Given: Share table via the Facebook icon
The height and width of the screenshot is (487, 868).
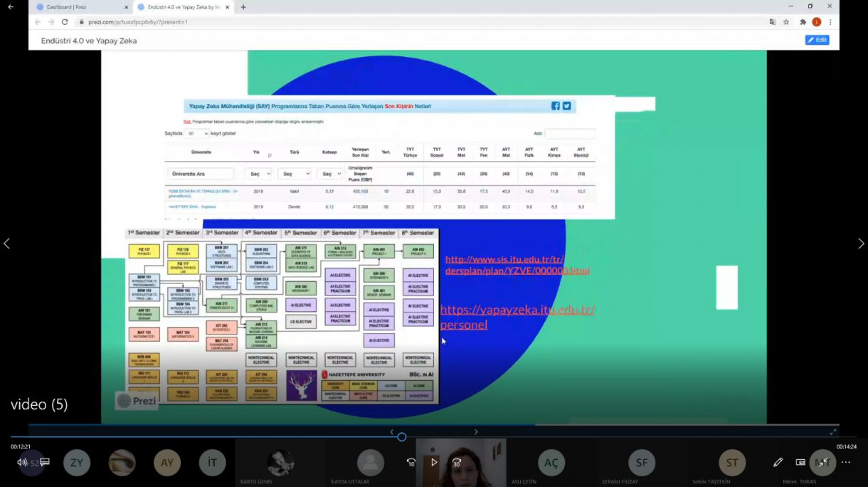Looking at the screenshot, I should coord(556,106).
